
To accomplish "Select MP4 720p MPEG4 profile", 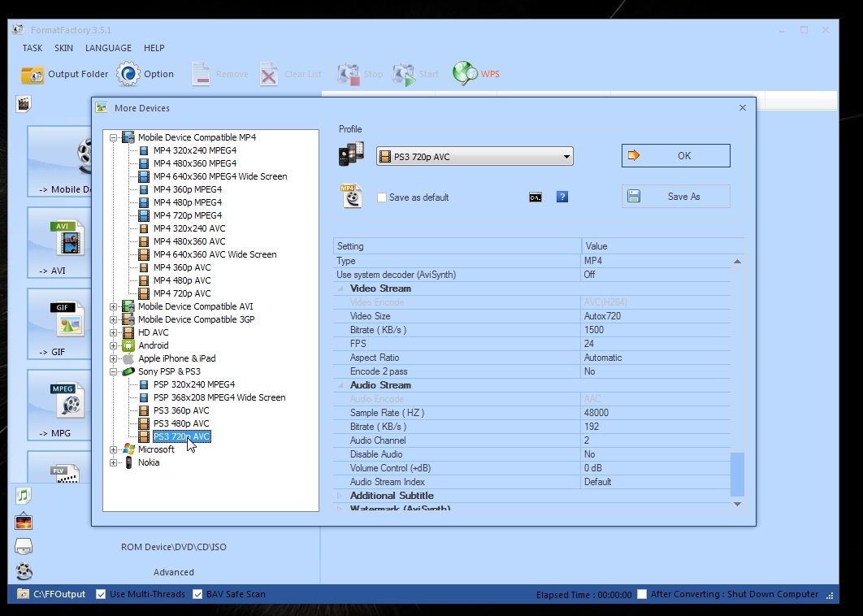I will click(188, 215).
